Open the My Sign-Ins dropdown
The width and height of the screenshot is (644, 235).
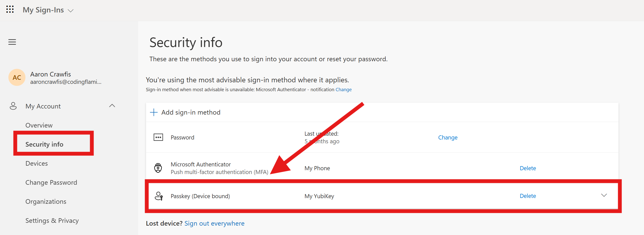click(71, 10)
